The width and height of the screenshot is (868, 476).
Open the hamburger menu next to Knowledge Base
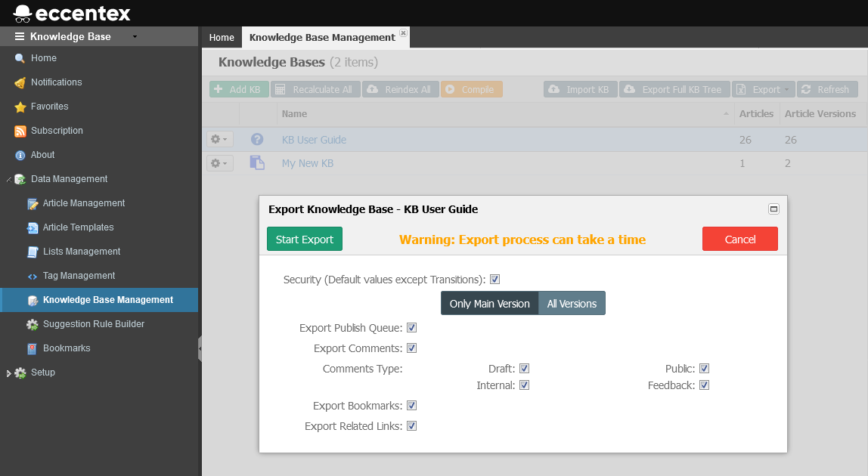click(x=20, y=36)
